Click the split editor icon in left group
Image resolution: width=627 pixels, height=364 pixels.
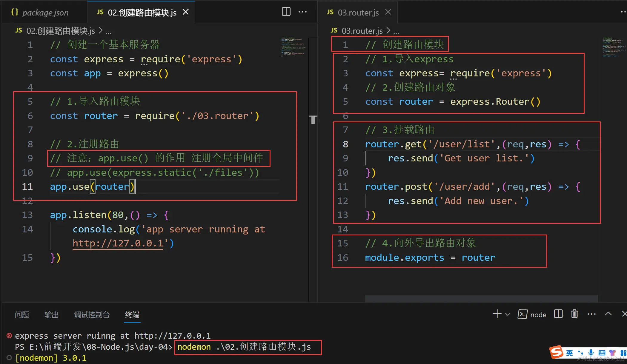pyautogui.click(x=286, y=12)
